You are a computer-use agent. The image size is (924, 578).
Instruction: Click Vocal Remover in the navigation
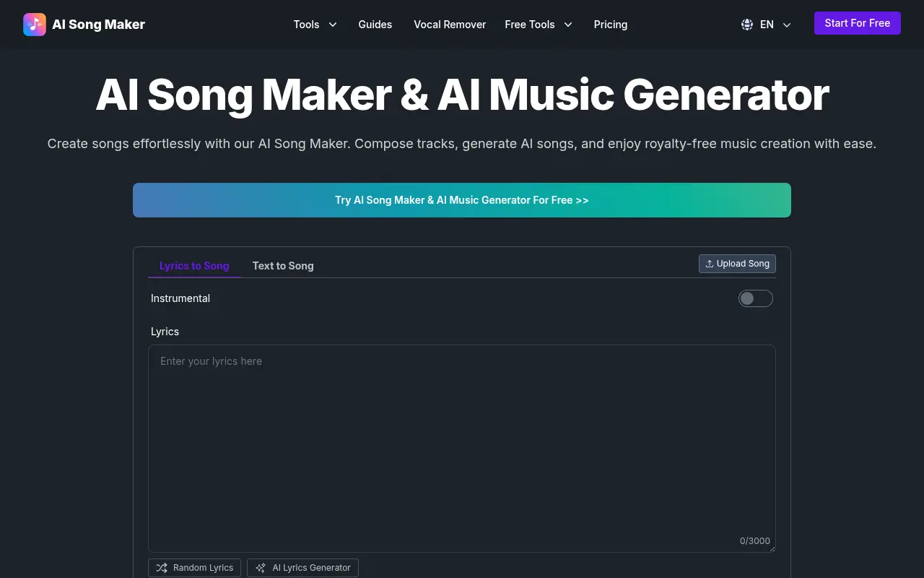(449, 24)
